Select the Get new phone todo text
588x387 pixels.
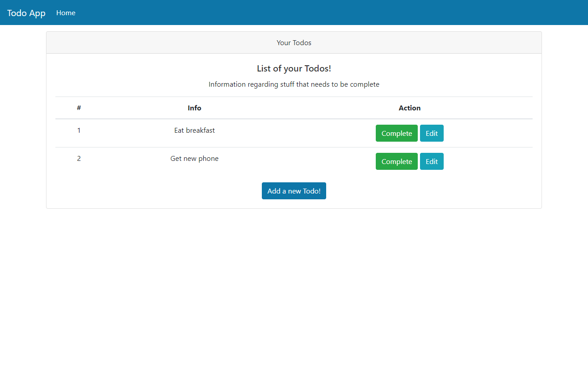[194, 158]
